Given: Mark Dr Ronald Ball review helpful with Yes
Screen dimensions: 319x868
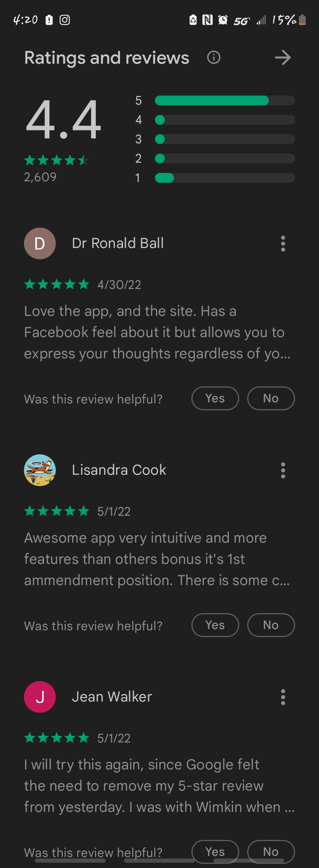Looking at the screenshot, I should 215,398.
